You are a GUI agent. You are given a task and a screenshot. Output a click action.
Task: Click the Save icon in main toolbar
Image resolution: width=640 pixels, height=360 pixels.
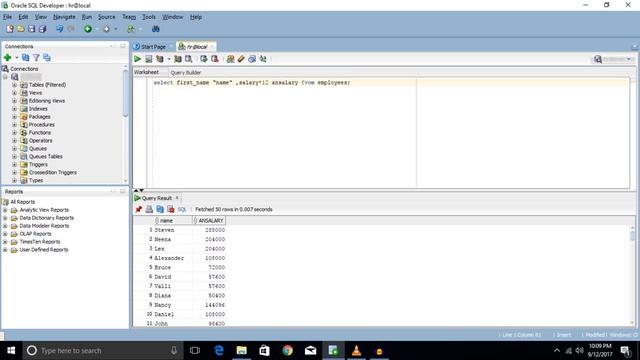[x=31, y=29]
